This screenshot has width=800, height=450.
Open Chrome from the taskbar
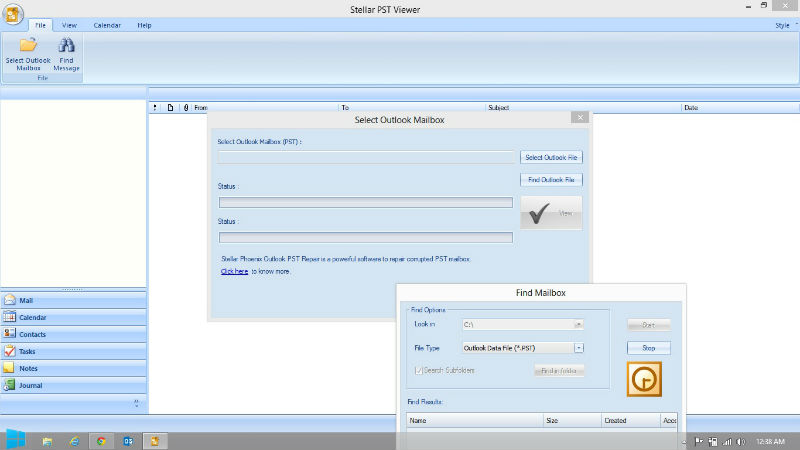tap(101, 441)
